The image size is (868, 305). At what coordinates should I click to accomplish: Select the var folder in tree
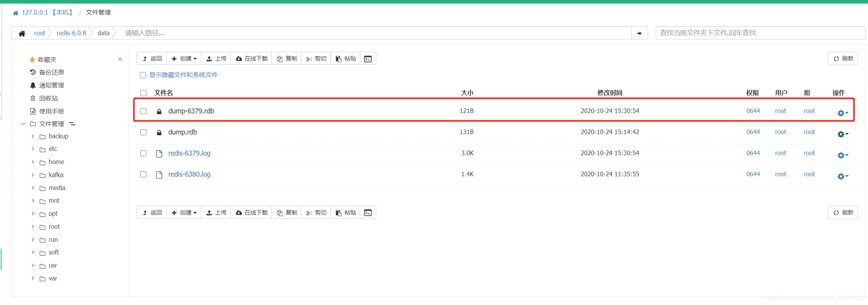pyautogui.click(x=53, y=278)
